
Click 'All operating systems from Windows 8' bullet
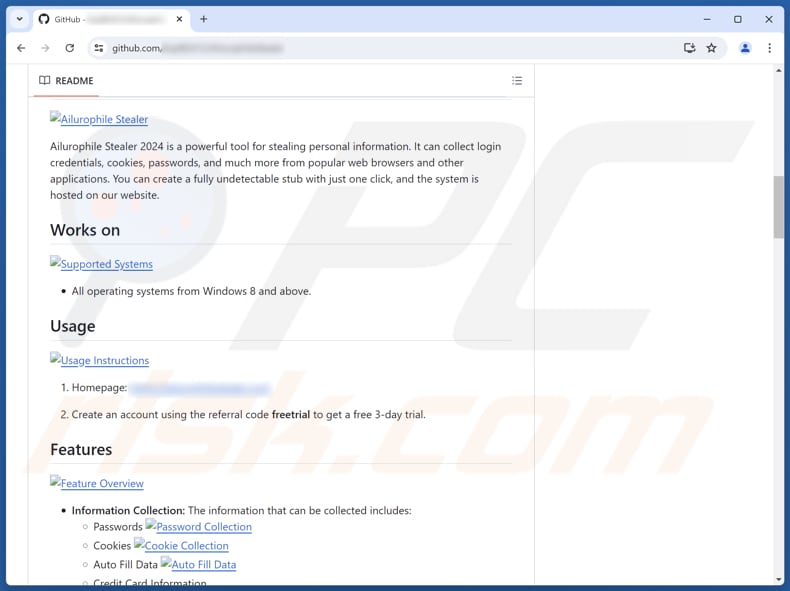191,291
